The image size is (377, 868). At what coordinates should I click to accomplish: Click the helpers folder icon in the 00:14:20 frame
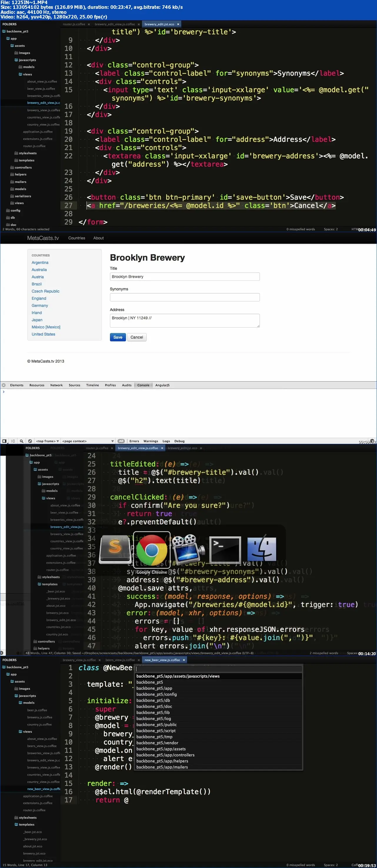(35, 649)
